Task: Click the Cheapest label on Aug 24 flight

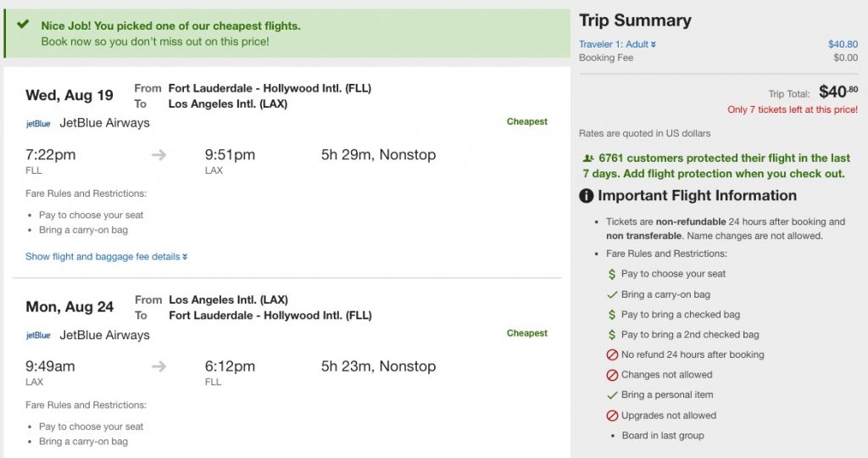Action: pyautogui.click(x=527, y=333)
